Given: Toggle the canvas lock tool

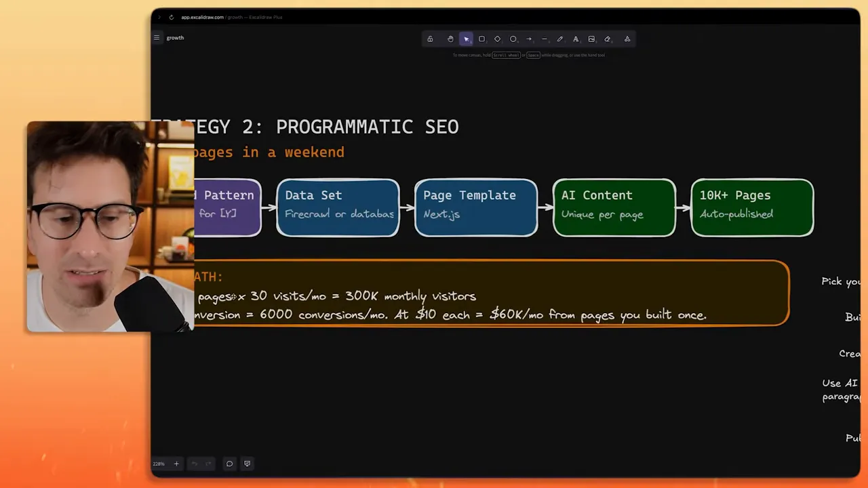Looking at the screenshot, I should tap(430, 39).
